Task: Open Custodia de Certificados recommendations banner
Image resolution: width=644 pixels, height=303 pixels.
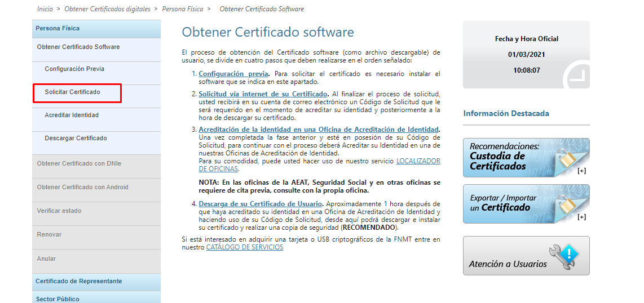Action: (526, 158)
